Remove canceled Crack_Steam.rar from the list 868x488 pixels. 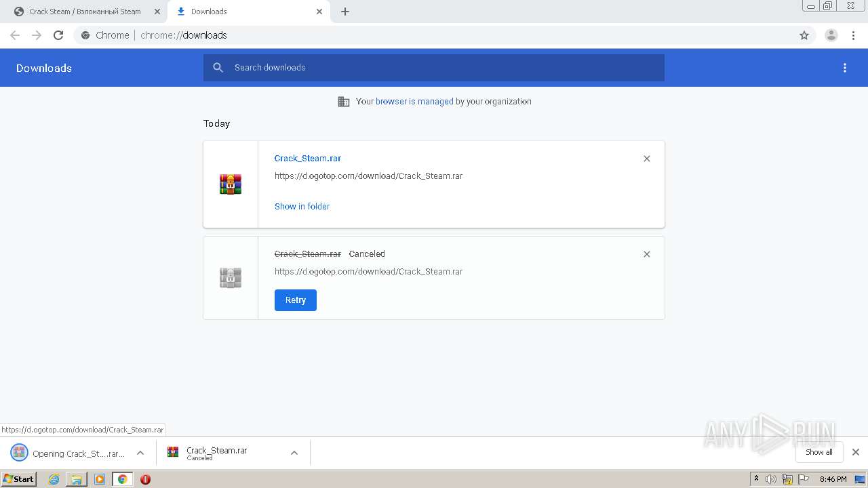(647, 254)
